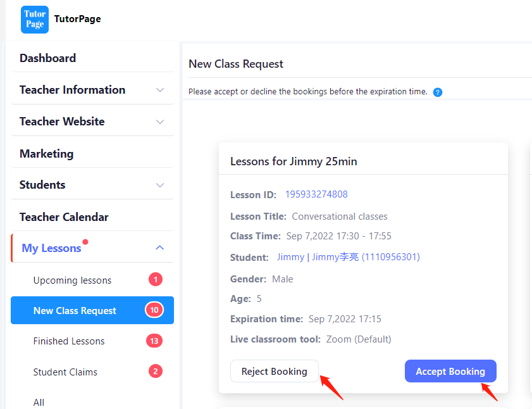532x409 pixels.
Task: Click the Finished Lessons count badge
Action: click(x=154, y=341)
